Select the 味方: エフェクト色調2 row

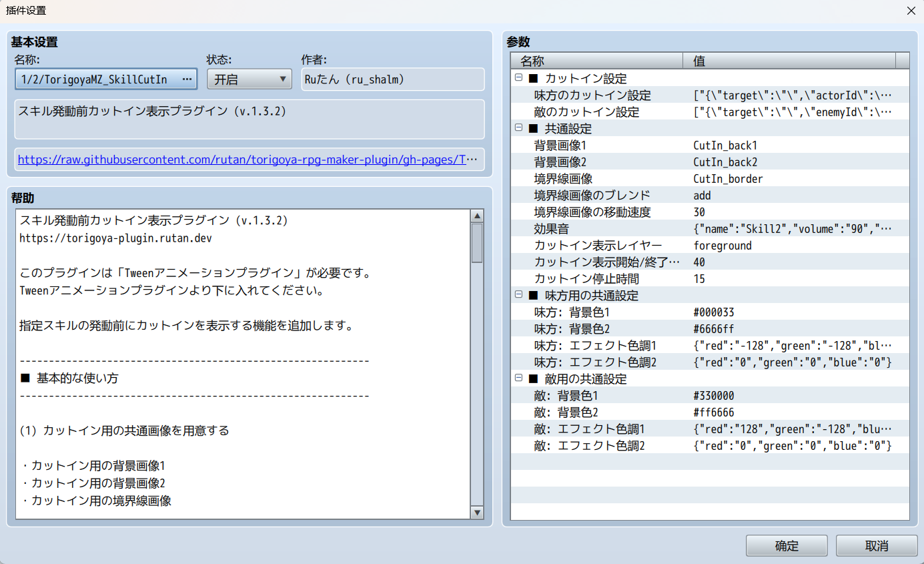pos(710,362)
